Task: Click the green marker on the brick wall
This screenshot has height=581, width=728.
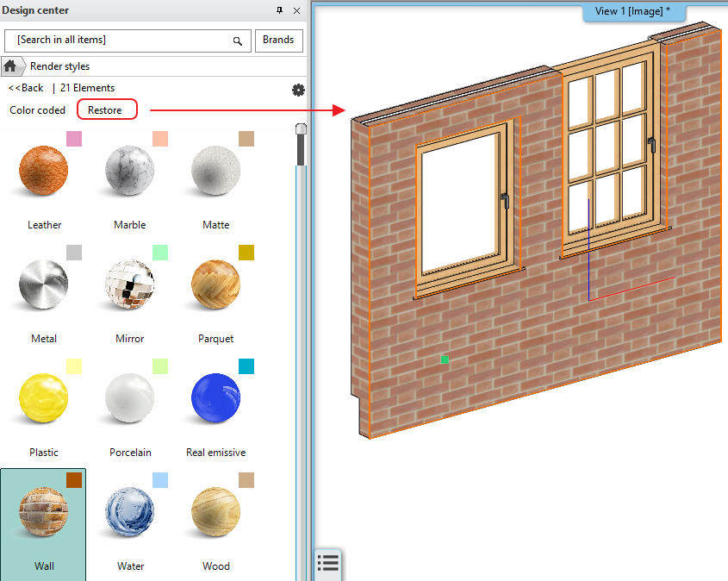Action: click(x=445, y=359)
